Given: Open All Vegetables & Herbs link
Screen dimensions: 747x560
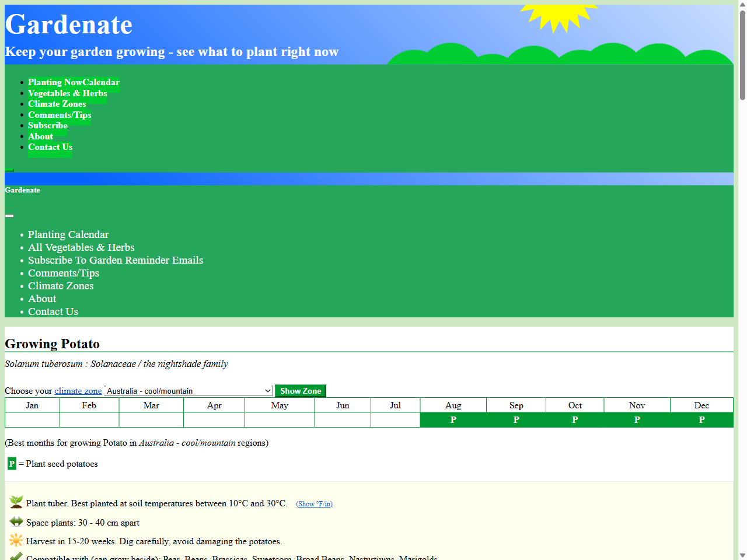Looking at the screenshot, I should point(81,247).
